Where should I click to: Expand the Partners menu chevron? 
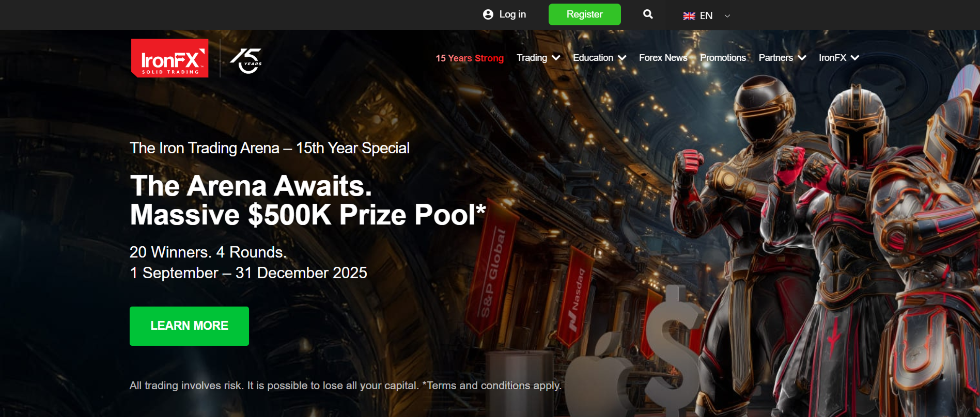(x=802, y=58)
